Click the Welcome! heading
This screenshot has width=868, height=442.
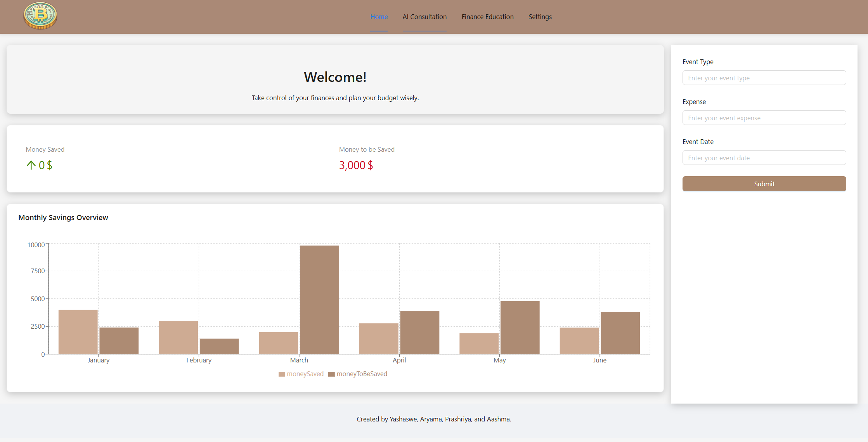[x=335, y=77]
